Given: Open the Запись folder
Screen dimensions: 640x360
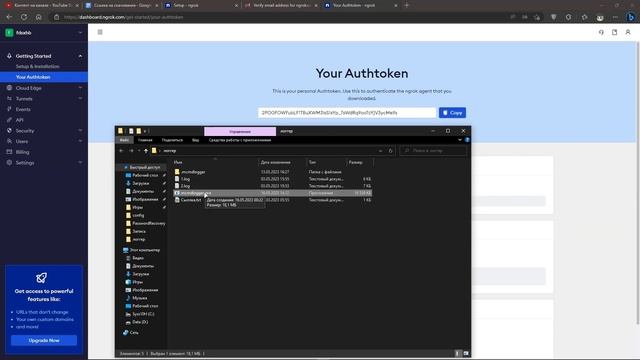Looking at the screenshot, I should pyautogui.click(x=139, y=231).
